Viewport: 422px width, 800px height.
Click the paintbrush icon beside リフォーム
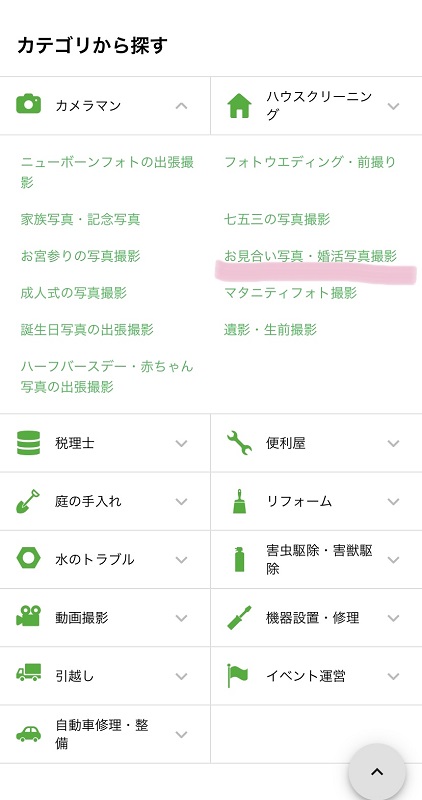[239, 501]
